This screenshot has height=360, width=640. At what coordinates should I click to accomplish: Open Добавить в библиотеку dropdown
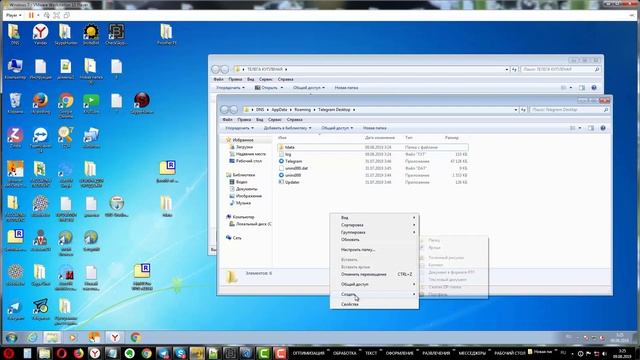point(287,128)
